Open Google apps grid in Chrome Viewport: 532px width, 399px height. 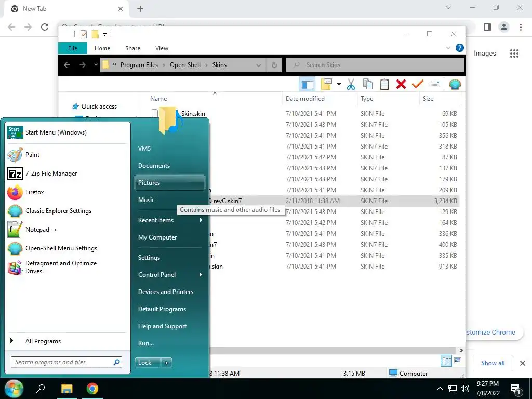pos(514,54)
